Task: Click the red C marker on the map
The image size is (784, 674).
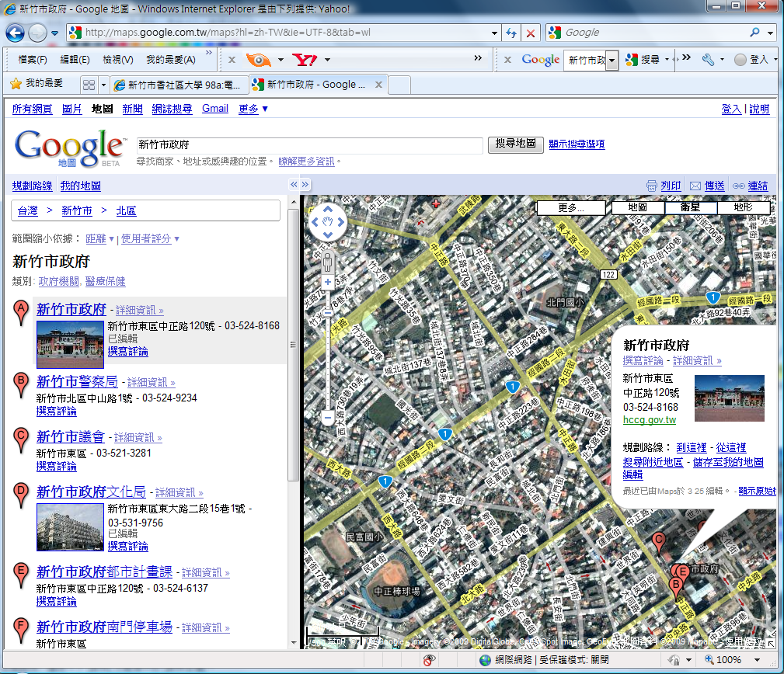Action: tap(659, 544)
